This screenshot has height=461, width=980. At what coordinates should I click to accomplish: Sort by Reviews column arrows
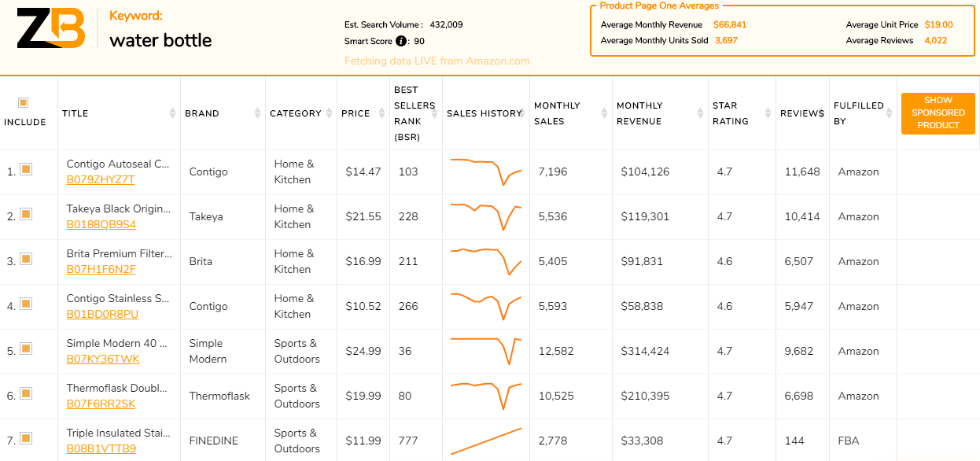click(x=823, y=113)
